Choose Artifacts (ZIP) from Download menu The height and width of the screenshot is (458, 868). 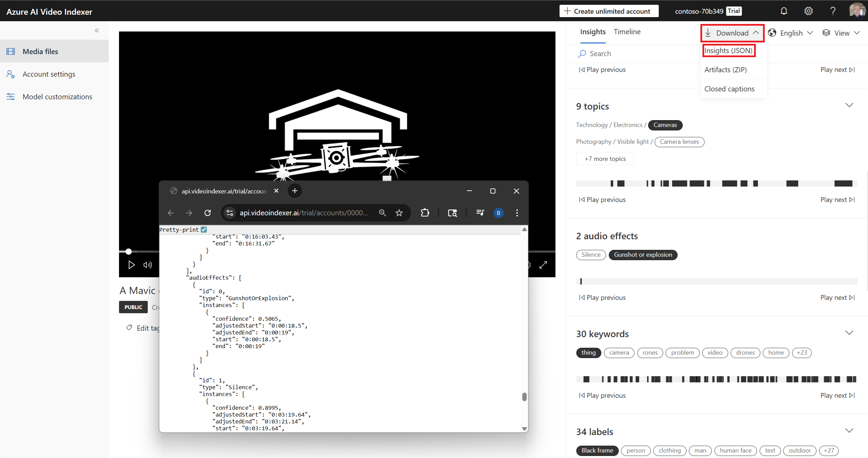[725, 69]
